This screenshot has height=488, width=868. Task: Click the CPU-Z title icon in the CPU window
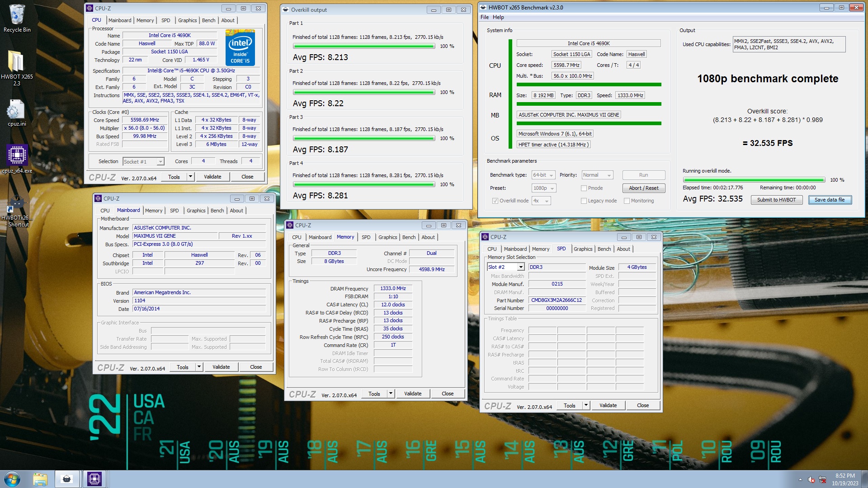90,8
